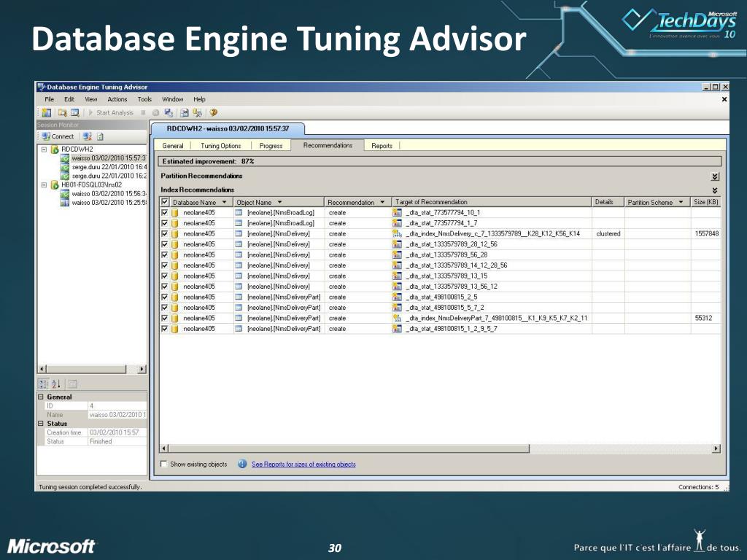This screenshot has width=747, height=560.
Task: Click the Save Recommendations toolbar icon
Action: [169, 113]
